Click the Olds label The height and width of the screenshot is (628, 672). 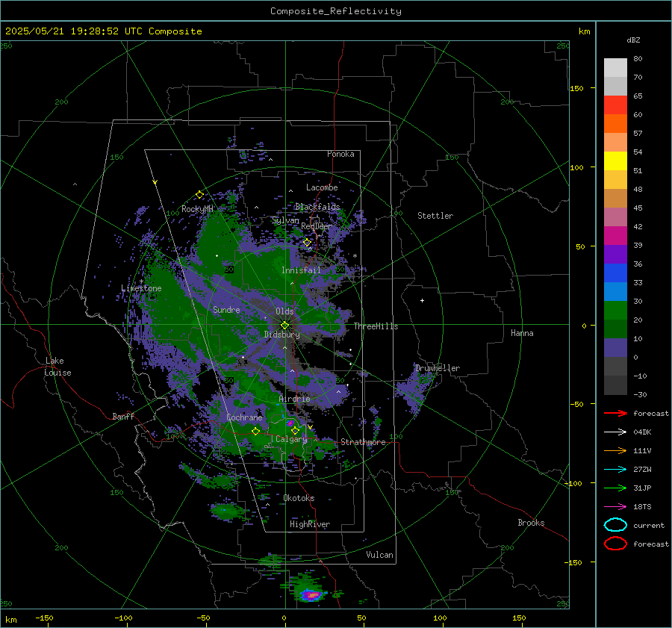click(x=284, y=311)
